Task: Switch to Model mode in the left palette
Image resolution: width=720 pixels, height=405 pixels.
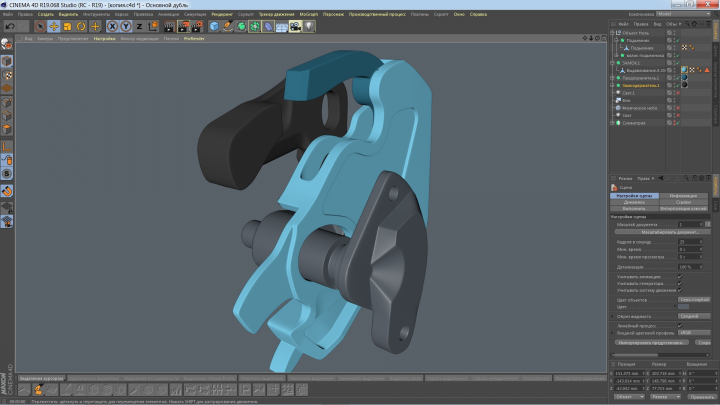Action: click(6, 61)
